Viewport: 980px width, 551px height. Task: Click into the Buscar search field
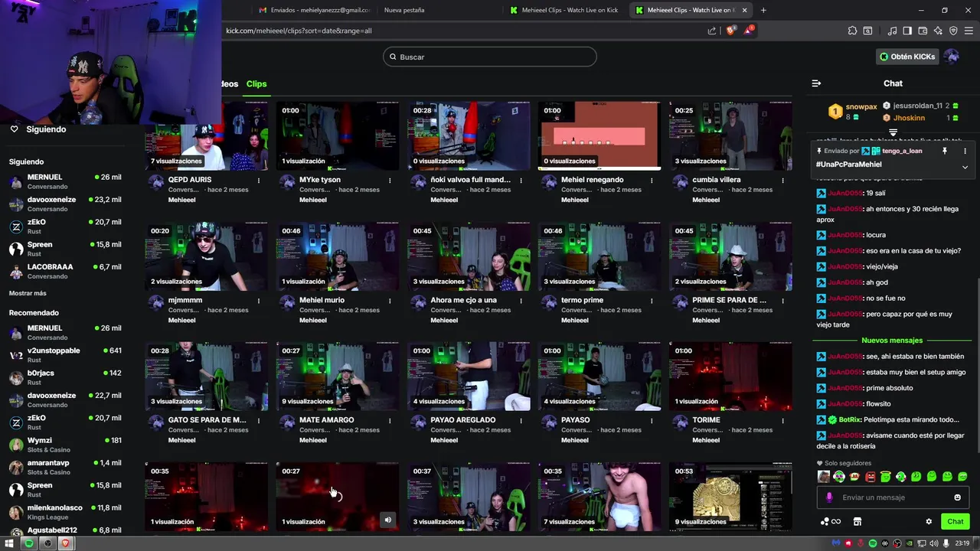point(490,57)
